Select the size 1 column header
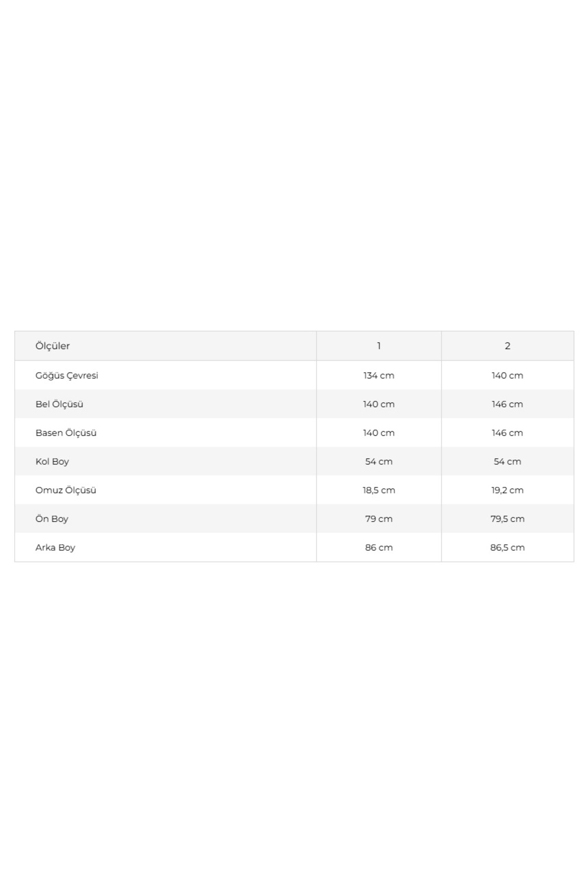Screen dimensions: 588x882 pyautogui.click(x=379, y=346)
